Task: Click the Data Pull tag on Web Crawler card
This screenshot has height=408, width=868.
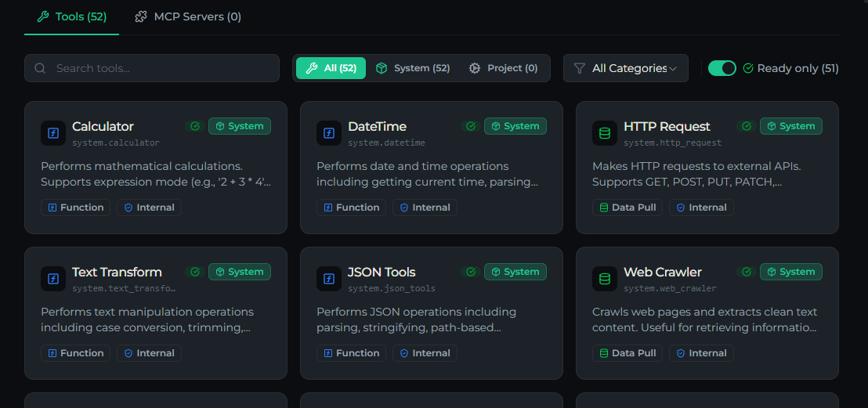Action: coord(627,353)
